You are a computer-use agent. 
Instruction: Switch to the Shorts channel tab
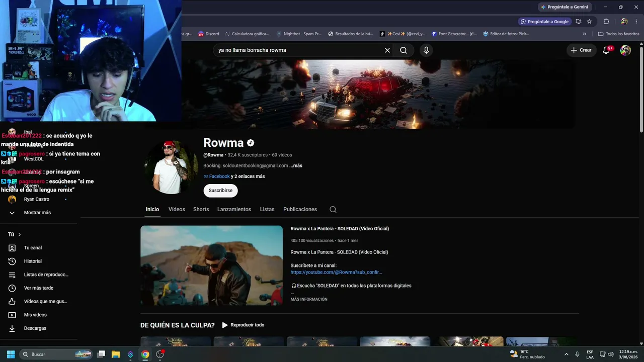tap(201, 210)
